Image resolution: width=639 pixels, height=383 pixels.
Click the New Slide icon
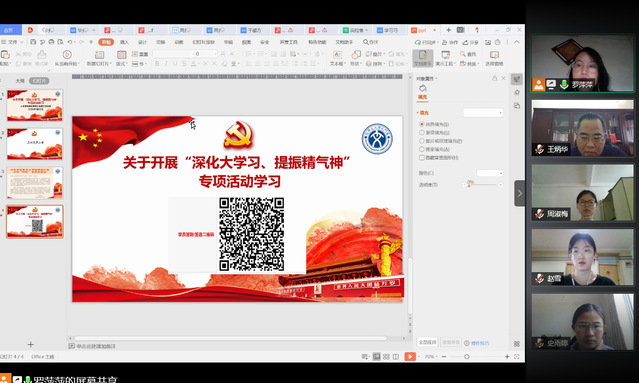coord(99,55)
